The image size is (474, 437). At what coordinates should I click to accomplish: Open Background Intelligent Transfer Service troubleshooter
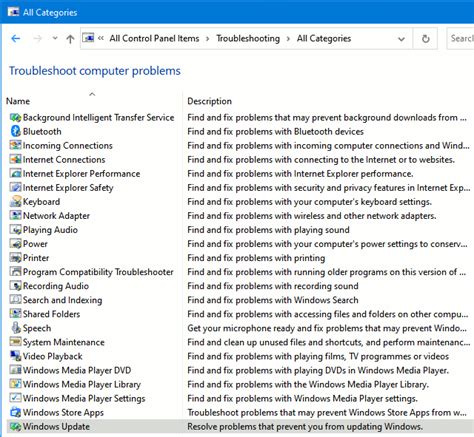(x=98, y=117)
